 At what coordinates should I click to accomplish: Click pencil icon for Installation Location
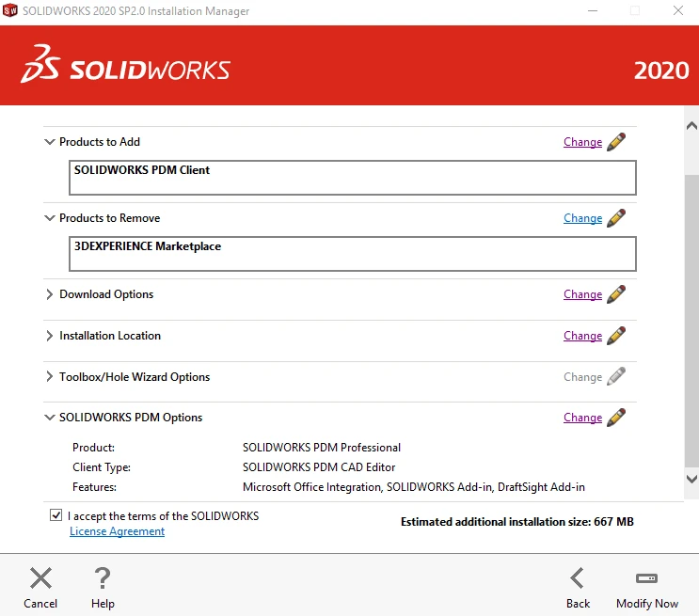616,336
